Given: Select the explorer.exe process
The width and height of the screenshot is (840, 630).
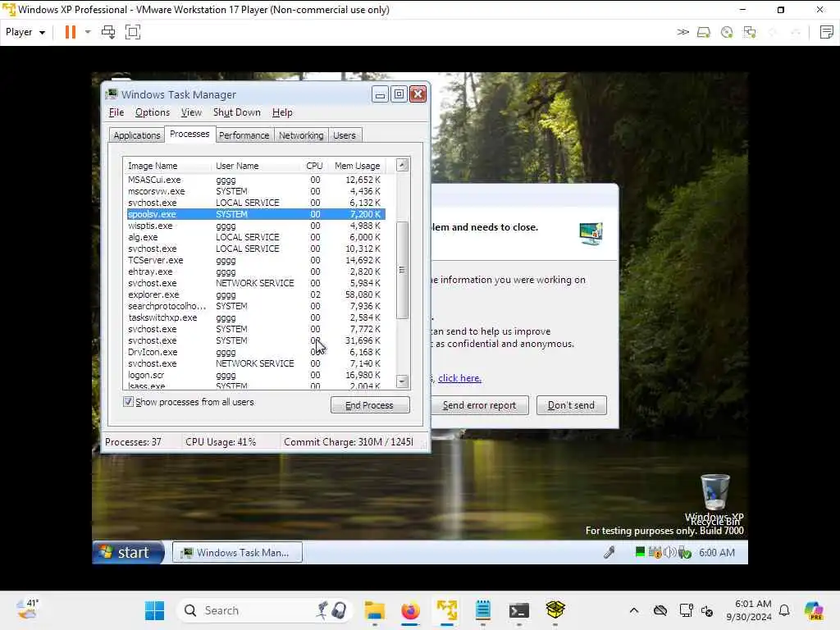Looking at the screenshot, I should pos(256,294).
